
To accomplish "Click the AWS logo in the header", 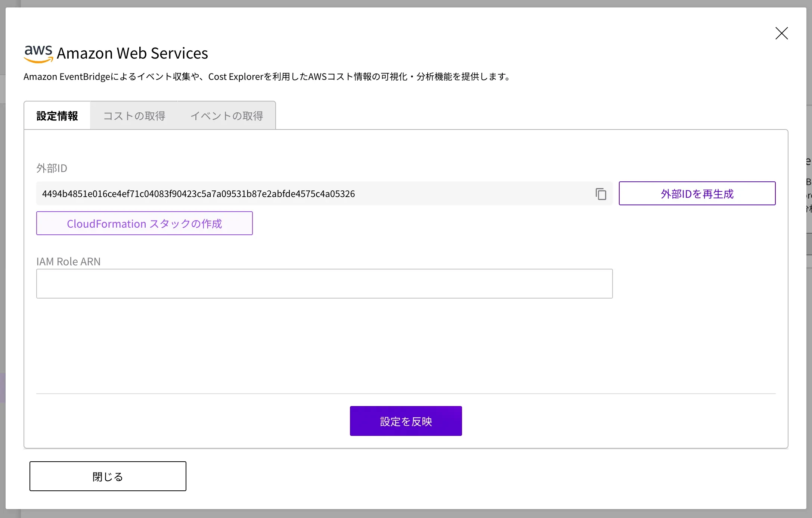I will tap(38, 54).
